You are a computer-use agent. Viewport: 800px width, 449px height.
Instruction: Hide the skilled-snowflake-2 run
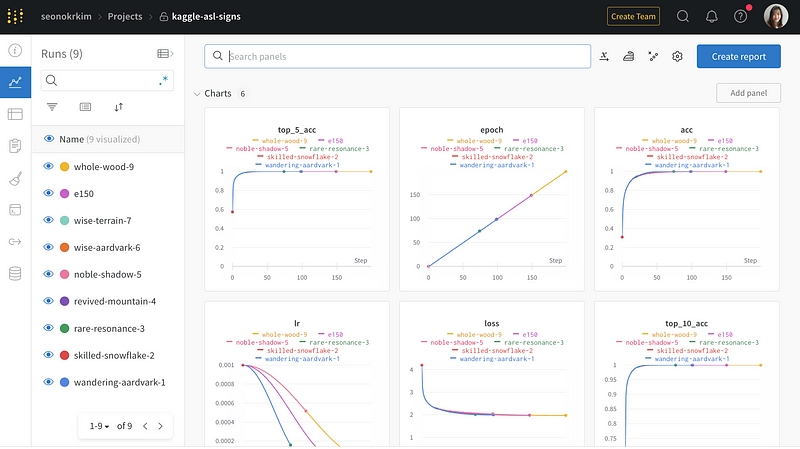pos(48,355)
